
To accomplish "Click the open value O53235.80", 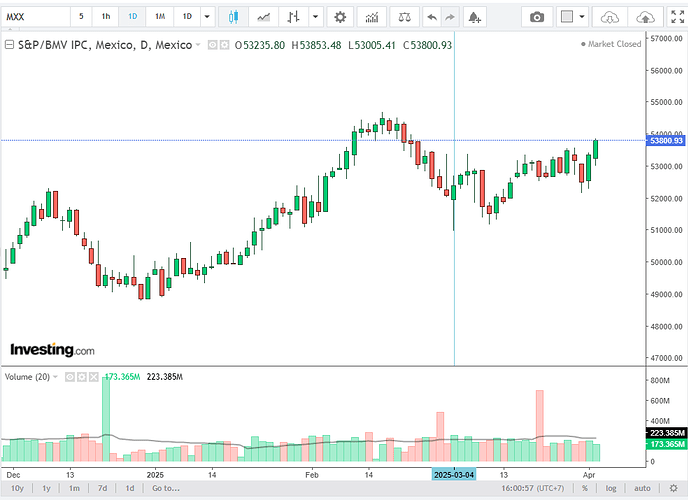I will click(260, 45).
